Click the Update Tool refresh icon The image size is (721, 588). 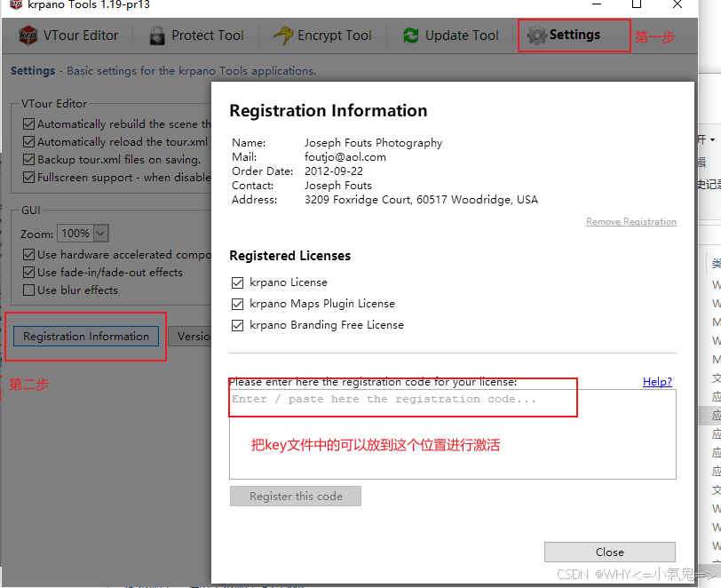[410, 36]
